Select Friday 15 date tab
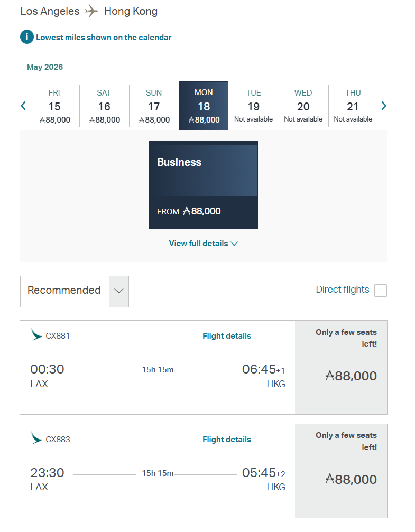The image size is (415, 532). pos(54,106)
